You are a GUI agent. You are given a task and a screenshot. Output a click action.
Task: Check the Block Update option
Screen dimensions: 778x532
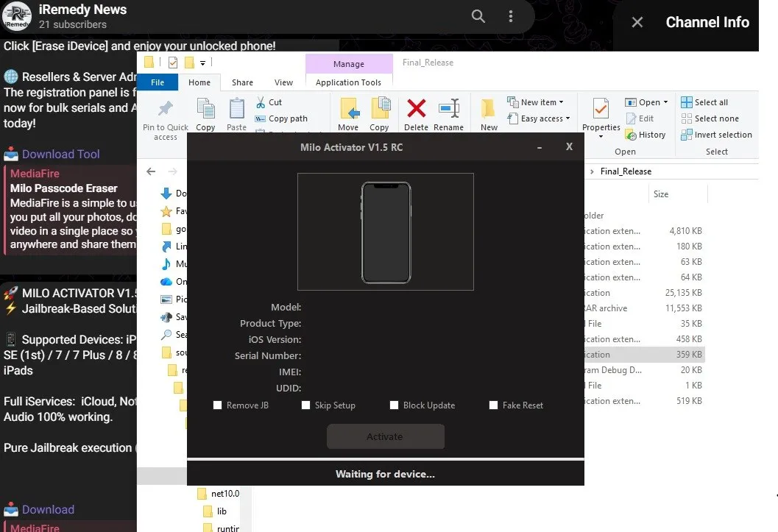pos(394,405)
